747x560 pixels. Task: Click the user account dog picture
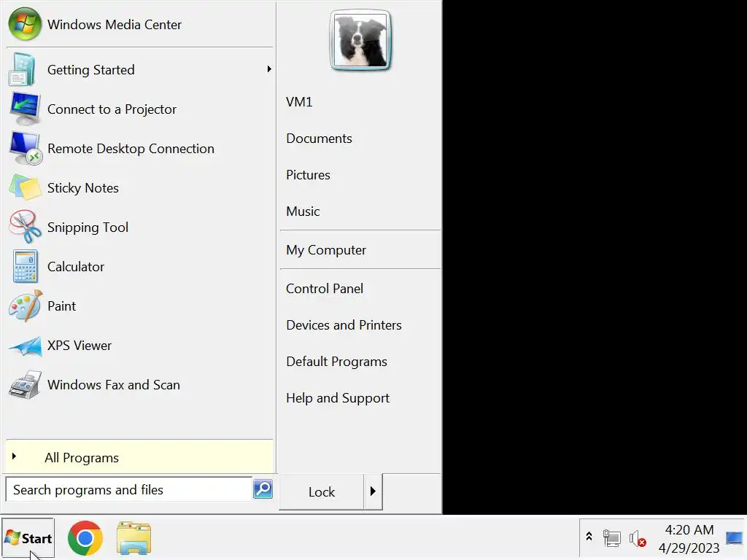coord(360,41)
